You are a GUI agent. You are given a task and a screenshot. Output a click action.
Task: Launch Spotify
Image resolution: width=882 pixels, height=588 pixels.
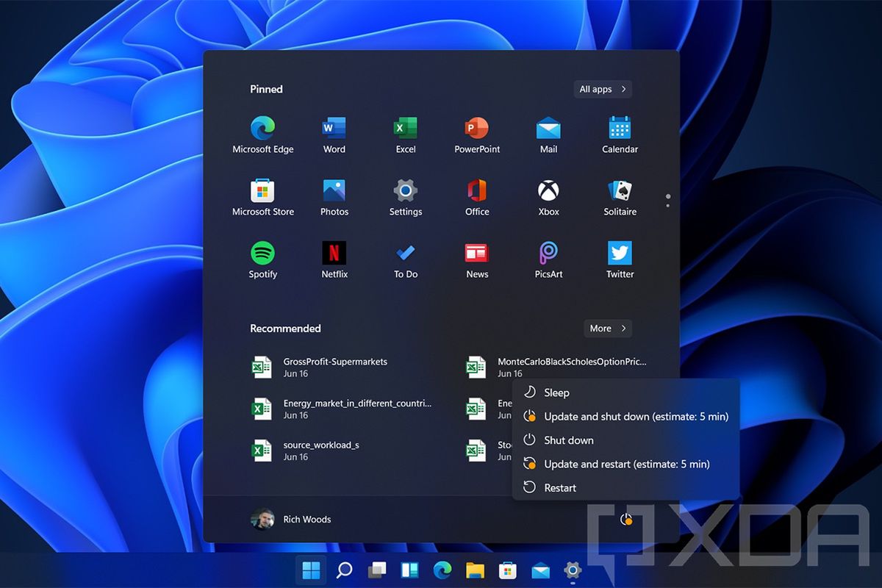262,254
